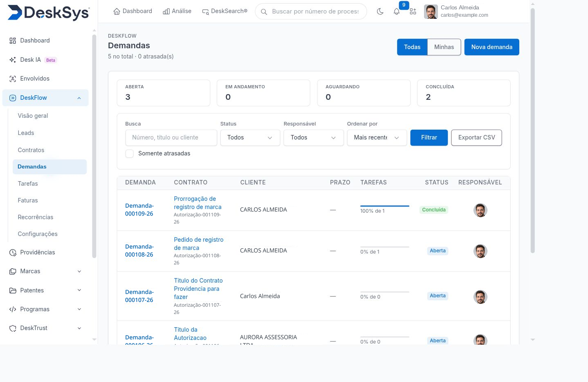The image size is (588, 382).
Task: Click the Dashboard sidebar icon
Action: tap(13, 40)
